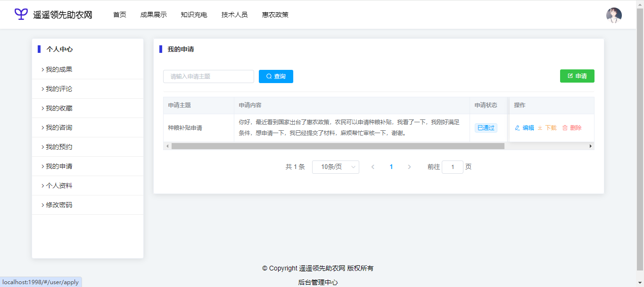Go to the previous page arrow
The image size is (644, 287).
click(373, 167)
